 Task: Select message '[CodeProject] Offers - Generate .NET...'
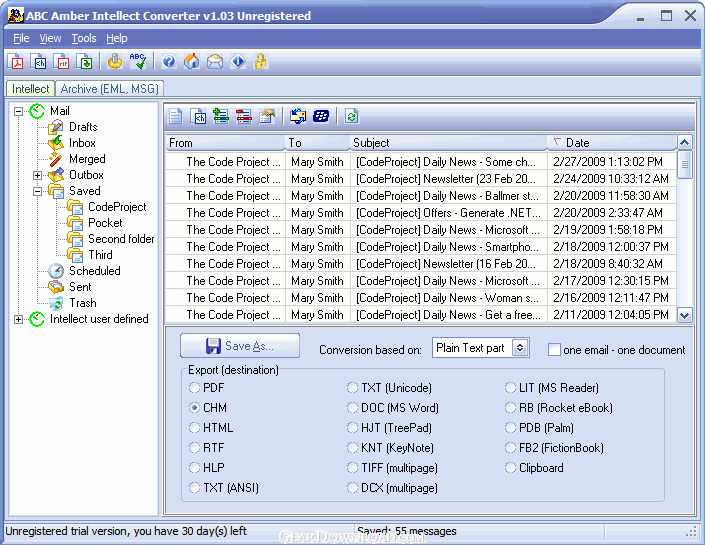pos(421,213)
